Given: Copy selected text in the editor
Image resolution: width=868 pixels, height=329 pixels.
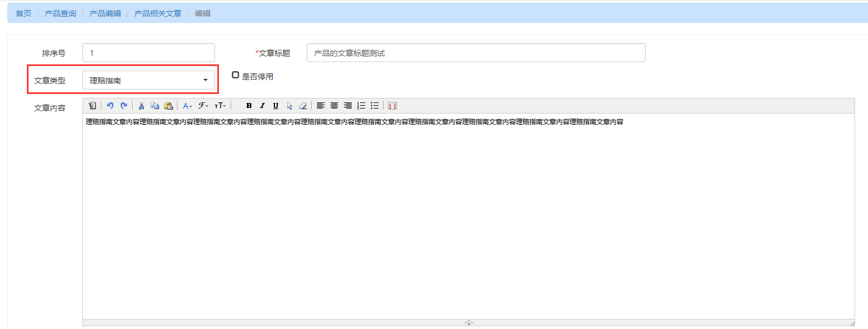Looking at the screenshot, I should 155,105.
